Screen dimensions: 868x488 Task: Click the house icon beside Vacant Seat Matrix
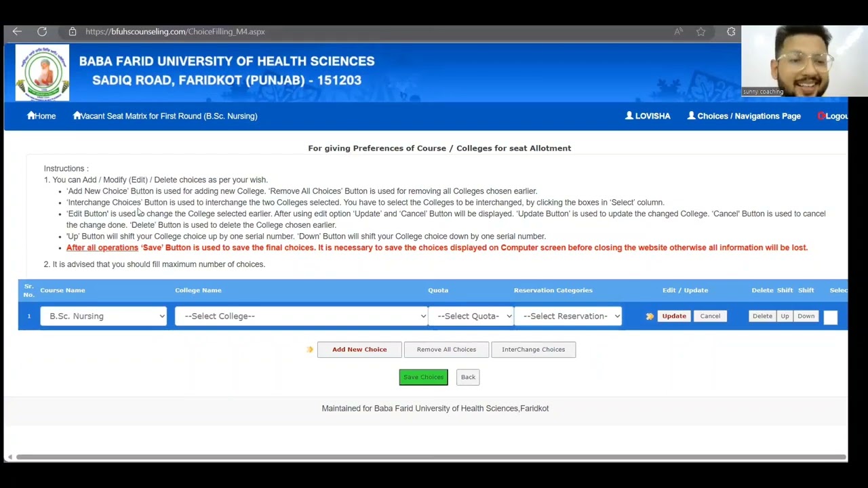[x=77, y=115]
